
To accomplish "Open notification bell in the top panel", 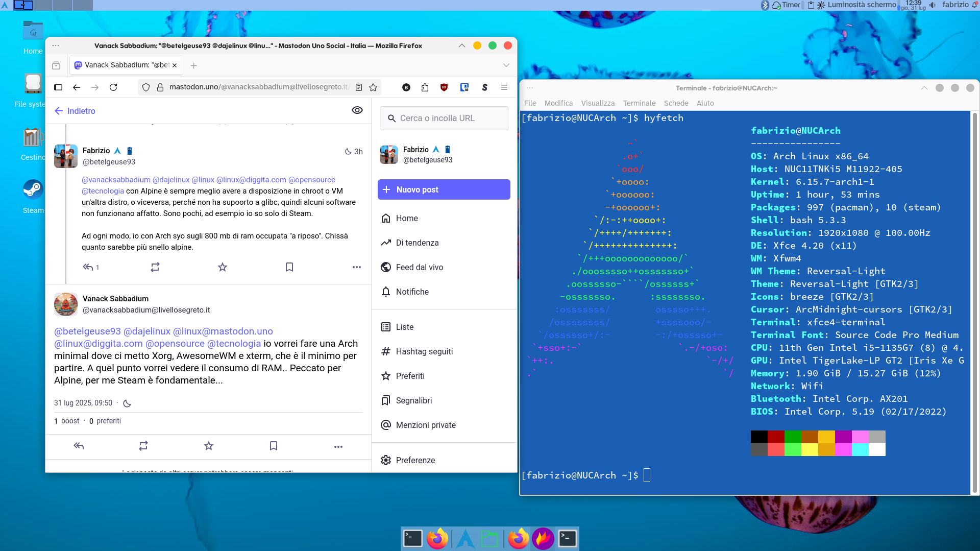I will (x=975, y=5).
